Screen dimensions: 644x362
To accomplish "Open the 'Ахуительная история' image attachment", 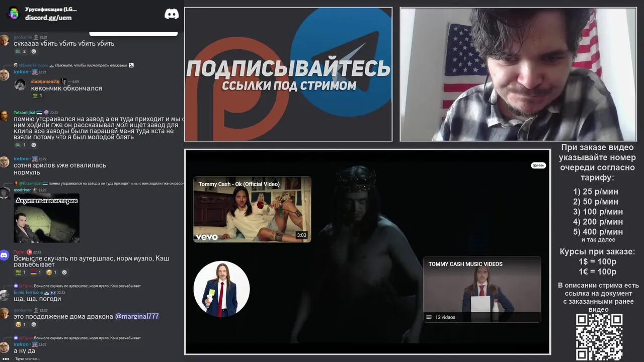I will pos(46,218).
